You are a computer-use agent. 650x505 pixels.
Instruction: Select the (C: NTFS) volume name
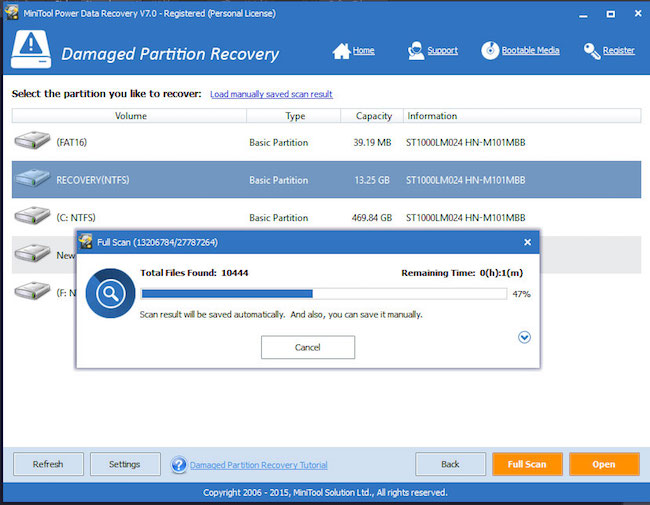pyautogui.click(x=76, y=218)
